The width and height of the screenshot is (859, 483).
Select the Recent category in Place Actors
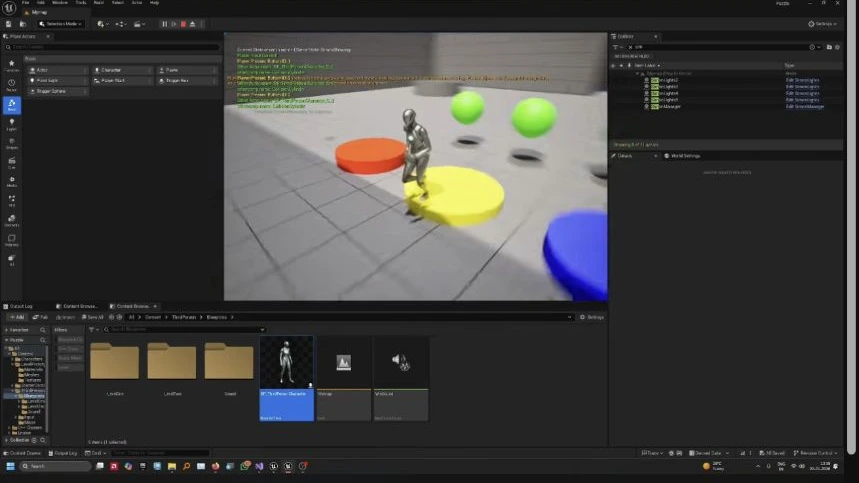12,85
